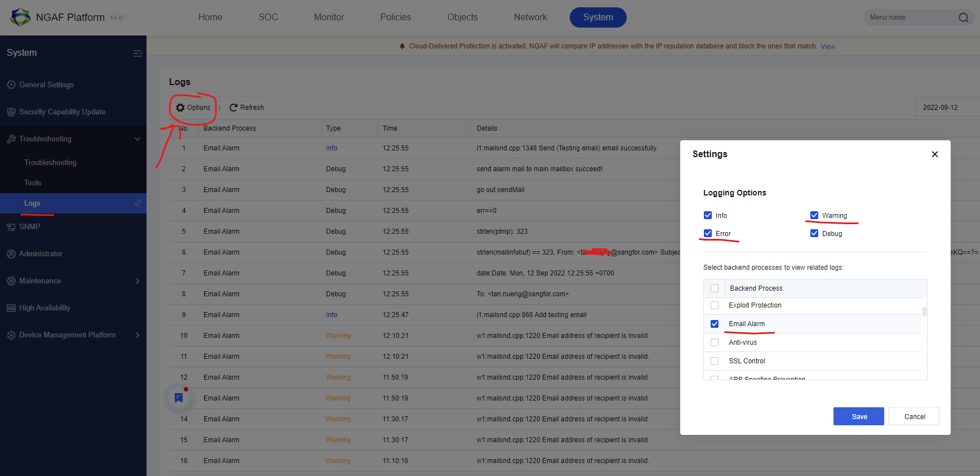Click the Warning type in row 10
The image size is (980, 476).
pyautogui.click(x=338, y=336)
